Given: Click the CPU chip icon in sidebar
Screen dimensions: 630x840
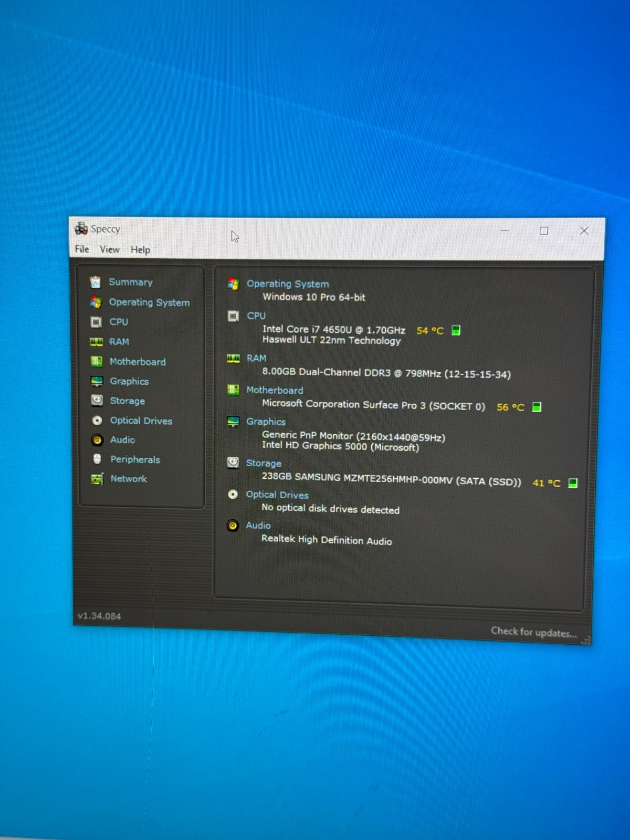Looking at the screenshot, I should pyautogui.click(x=96, y=322).
